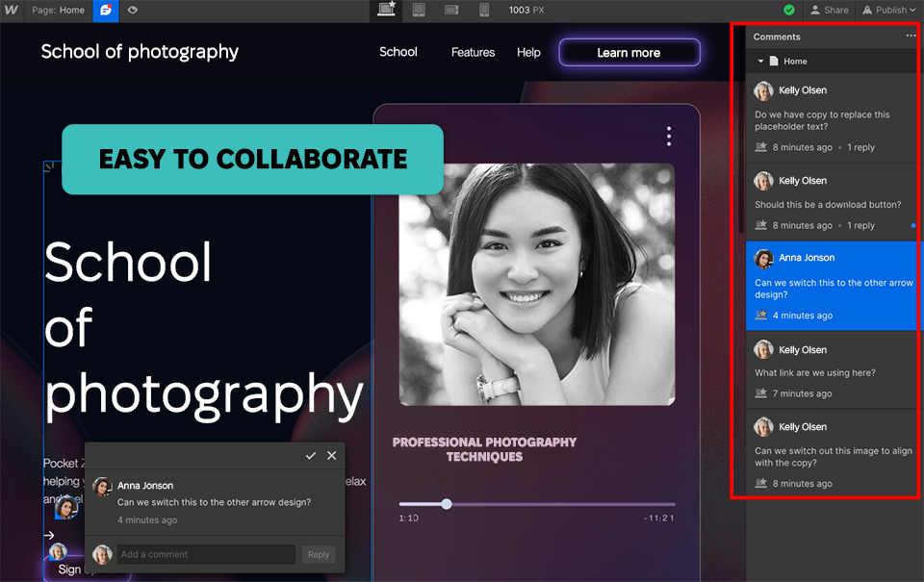The width and height of the screenshot is (924, 582).
Task: Click the blue unread dot on download comment
Action: pyautogui.click(x=913, y=226)
